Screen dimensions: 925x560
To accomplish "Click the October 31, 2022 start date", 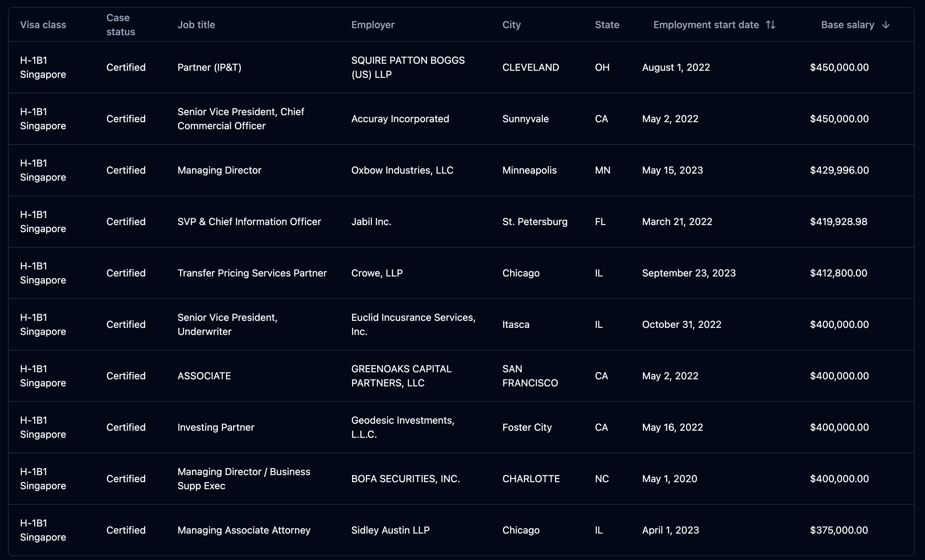I will [x=681, y=324].
